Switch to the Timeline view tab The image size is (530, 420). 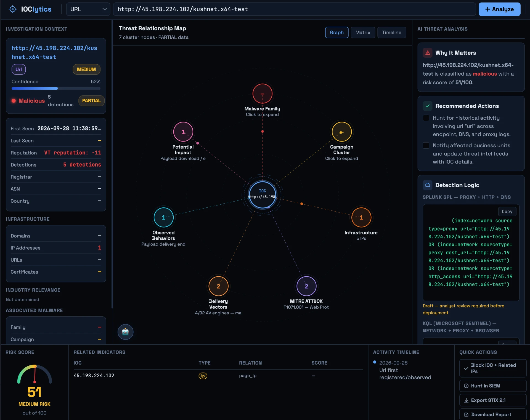tap(391, 33)
